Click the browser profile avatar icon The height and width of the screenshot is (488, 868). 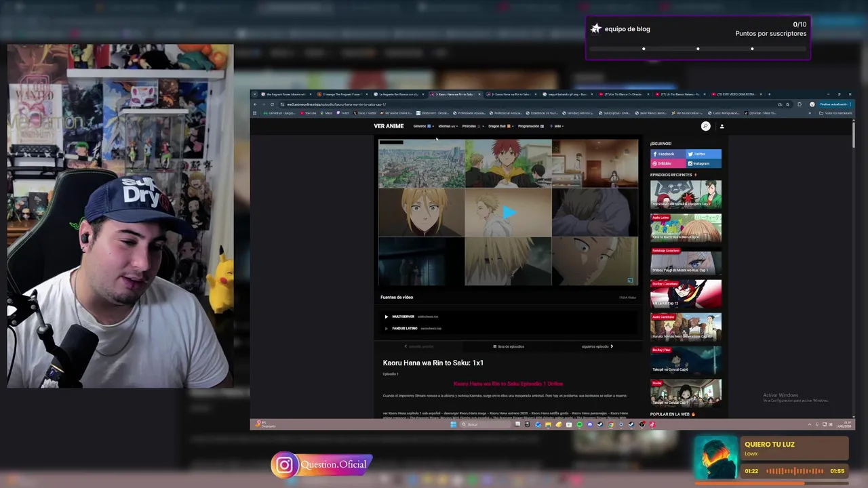click(812, 104)
